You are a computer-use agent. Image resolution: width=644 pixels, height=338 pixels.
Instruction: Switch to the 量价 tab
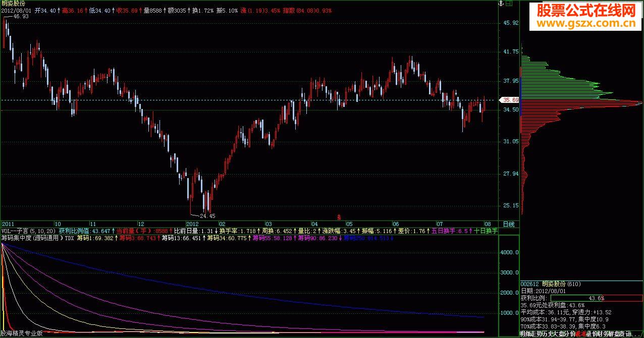(593, 333)
